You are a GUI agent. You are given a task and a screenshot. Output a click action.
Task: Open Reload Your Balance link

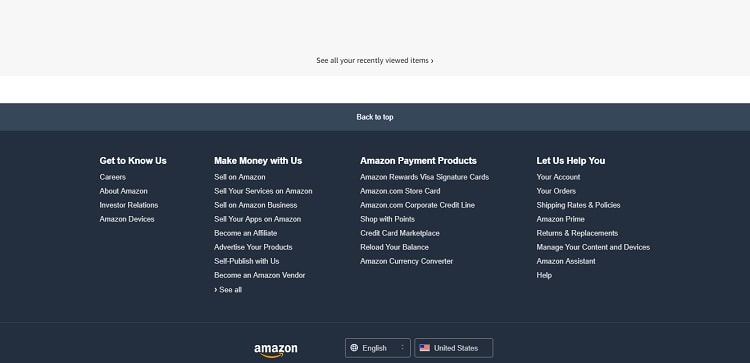395,247
